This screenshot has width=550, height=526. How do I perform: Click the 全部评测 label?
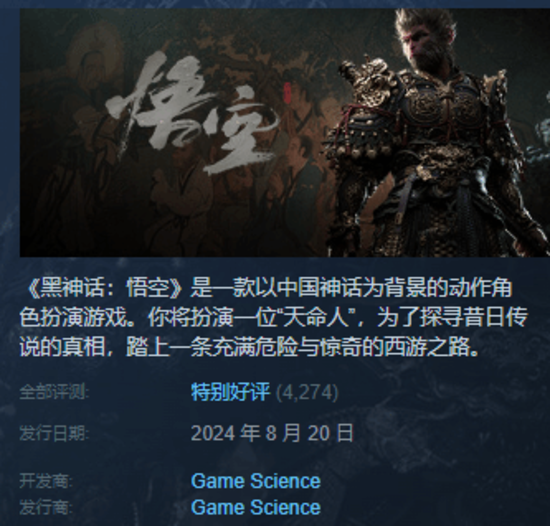54,392
